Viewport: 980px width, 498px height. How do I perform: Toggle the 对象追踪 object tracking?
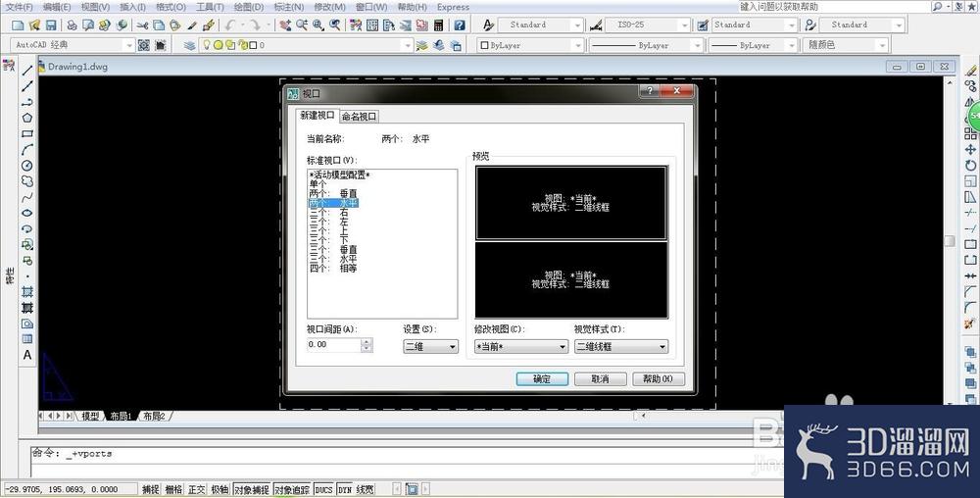coord(292,490)
